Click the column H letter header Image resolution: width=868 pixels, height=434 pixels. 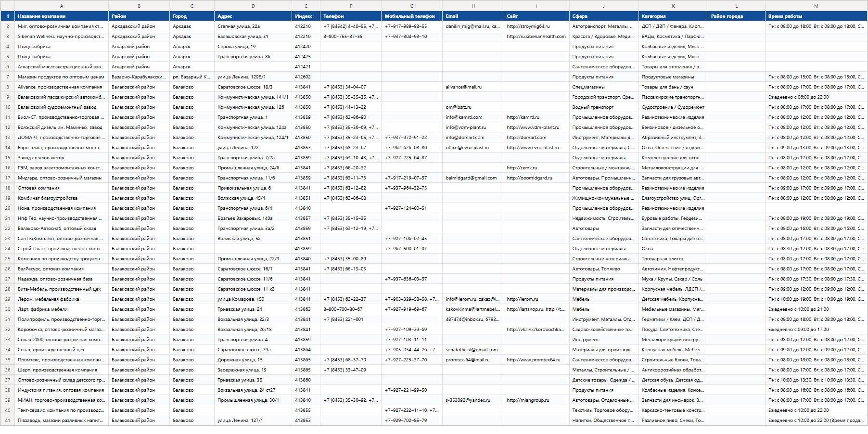point(473,6)
